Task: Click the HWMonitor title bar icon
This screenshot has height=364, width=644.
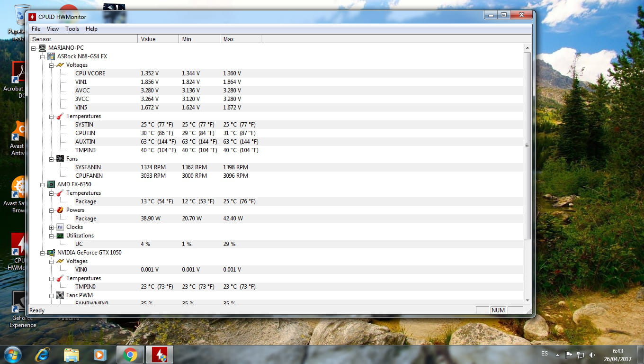Action: coord(32,17)
